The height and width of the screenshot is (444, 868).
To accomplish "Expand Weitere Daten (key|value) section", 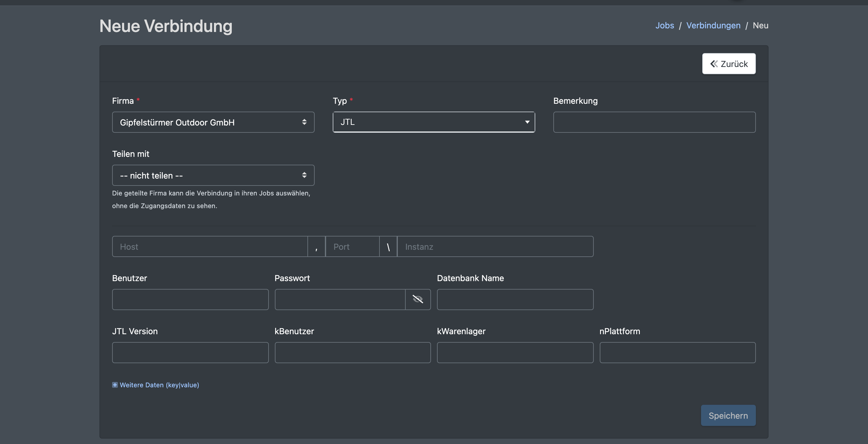I will [159, 385].
